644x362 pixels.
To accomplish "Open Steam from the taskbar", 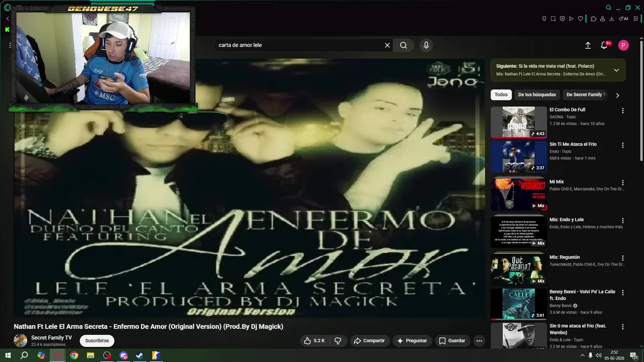I will click(140, 355).
